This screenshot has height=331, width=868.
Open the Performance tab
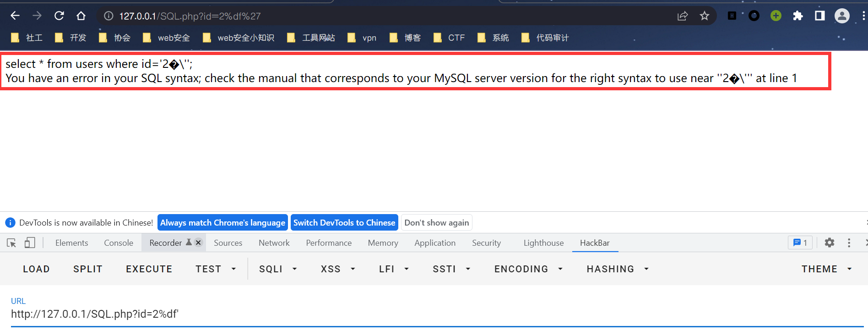click(x=329, y=243)
